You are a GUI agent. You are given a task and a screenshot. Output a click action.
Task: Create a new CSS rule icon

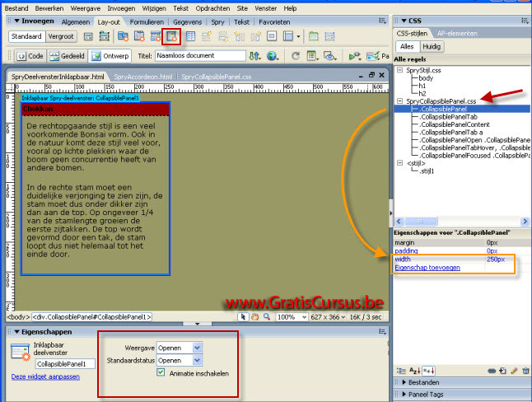coord(503,371)
